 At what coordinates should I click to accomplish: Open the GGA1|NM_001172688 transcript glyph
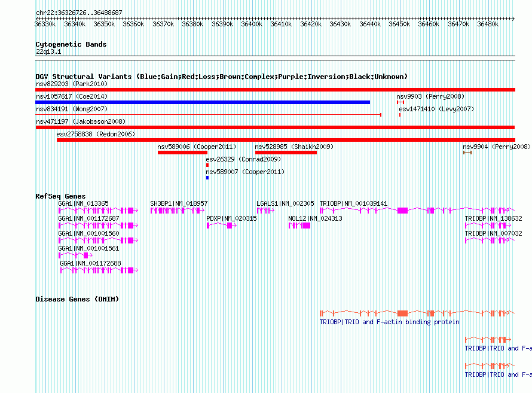click(99, 270)
